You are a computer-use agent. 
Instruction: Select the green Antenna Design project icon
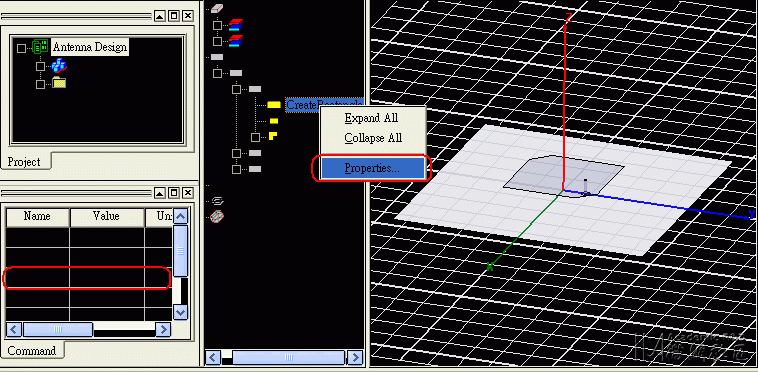click(40, 47)
